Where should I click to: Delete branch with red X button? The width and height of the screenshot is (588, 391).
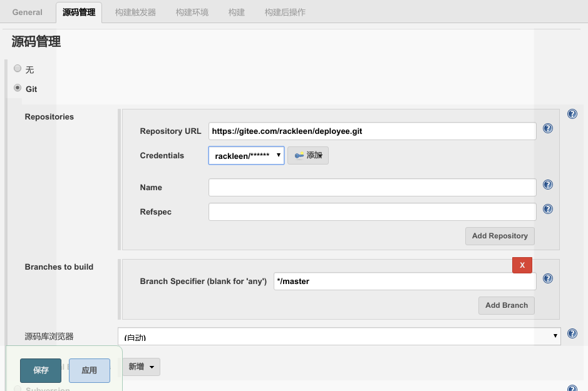point(522,265)
